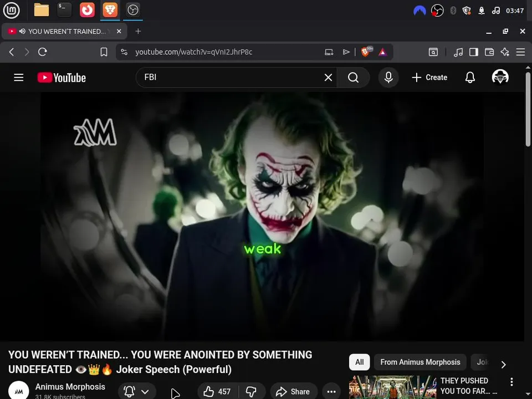Open the Brave Shields lion icon
The width and height of the screenshot is (532, 399).
click(x=366, y=52)
